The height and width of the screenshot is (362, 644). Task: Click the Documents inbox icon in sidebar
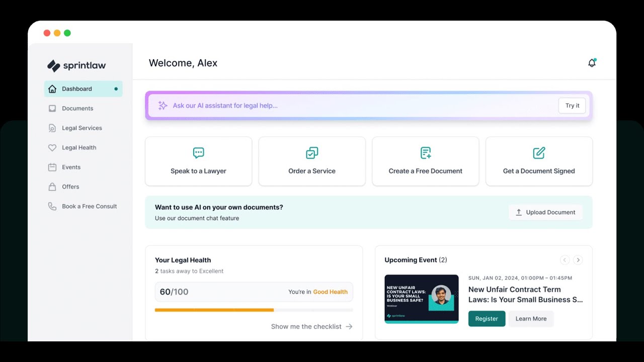[x=52, y=109]
